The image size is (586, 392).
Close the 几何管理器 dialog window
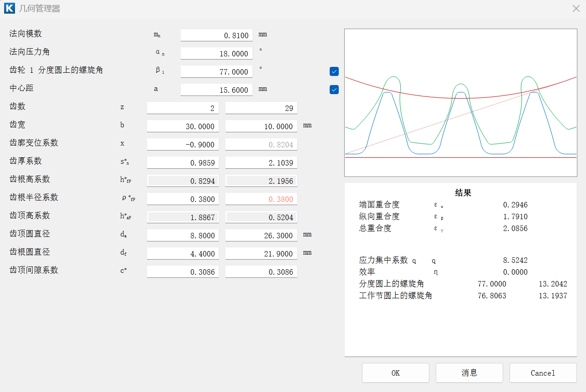pos(576,8)
